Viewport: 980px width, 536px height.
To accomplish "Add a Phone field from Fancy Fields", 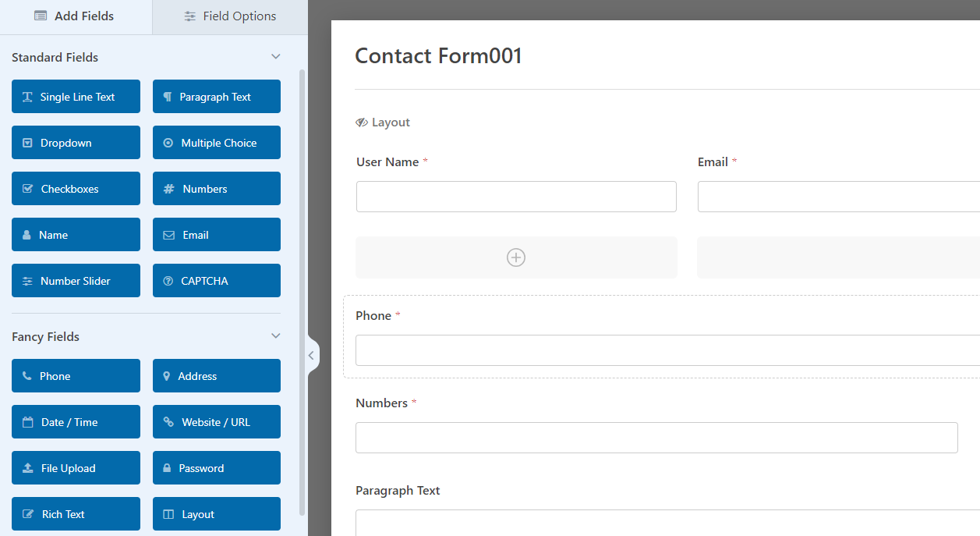I will coord(76,376).
